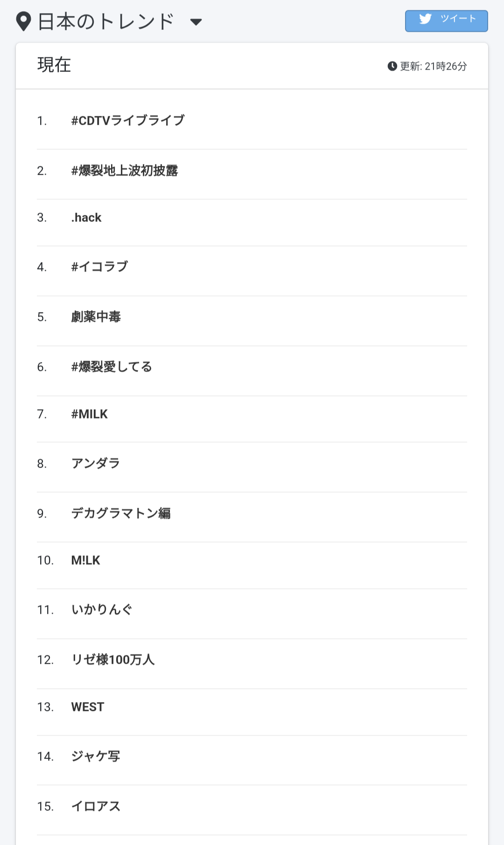
Task: Open the いかりんぐ trend
Action: 102,610
